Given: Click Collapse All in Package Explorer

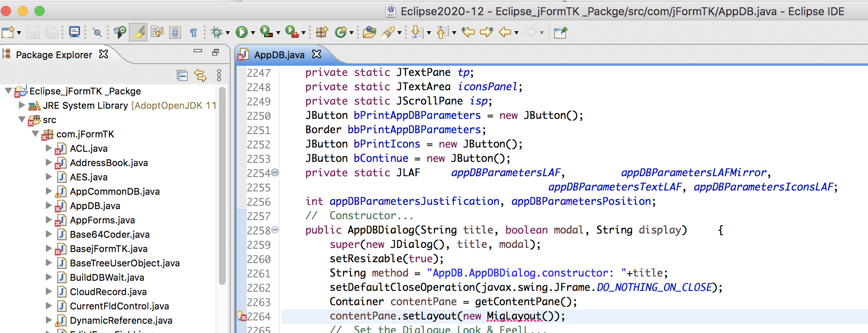Looking at the screenshot, I should click(182, 75).
